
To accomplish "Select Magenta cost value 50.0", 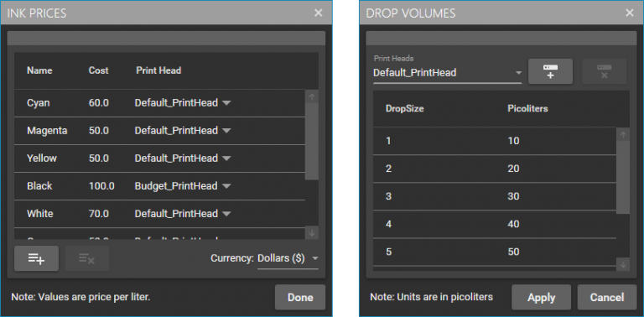I will pos(99,131).
